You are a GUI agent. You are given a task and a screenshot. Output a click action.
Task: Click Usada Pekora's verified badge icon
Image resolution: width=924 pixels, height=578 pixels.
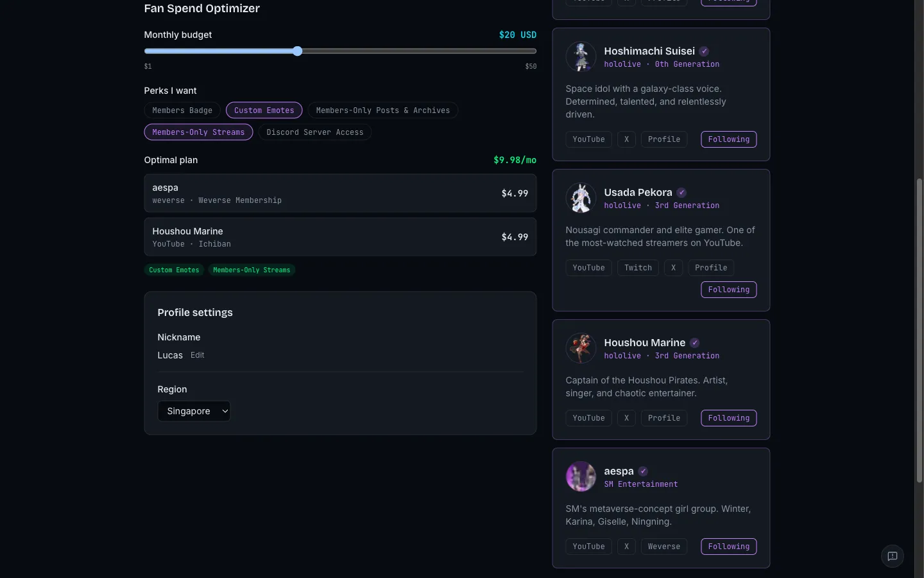[681, 193]
